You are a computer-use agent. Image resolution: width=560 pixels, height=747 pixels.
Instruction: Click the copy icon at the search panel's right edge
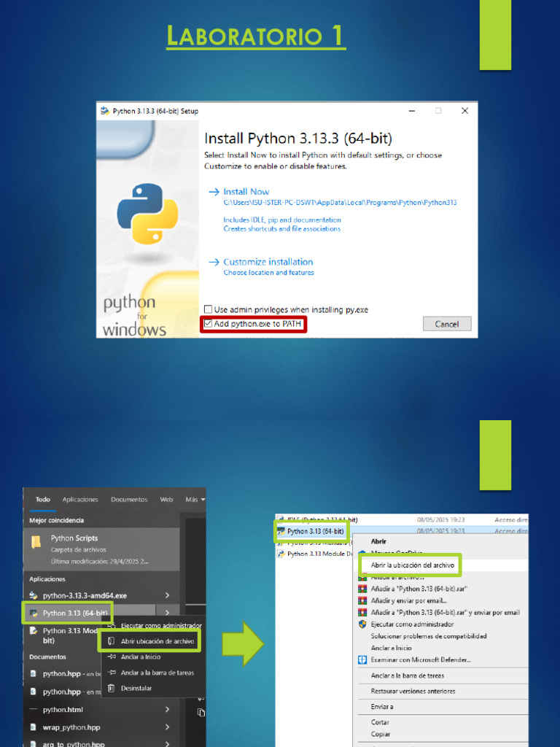201,712
